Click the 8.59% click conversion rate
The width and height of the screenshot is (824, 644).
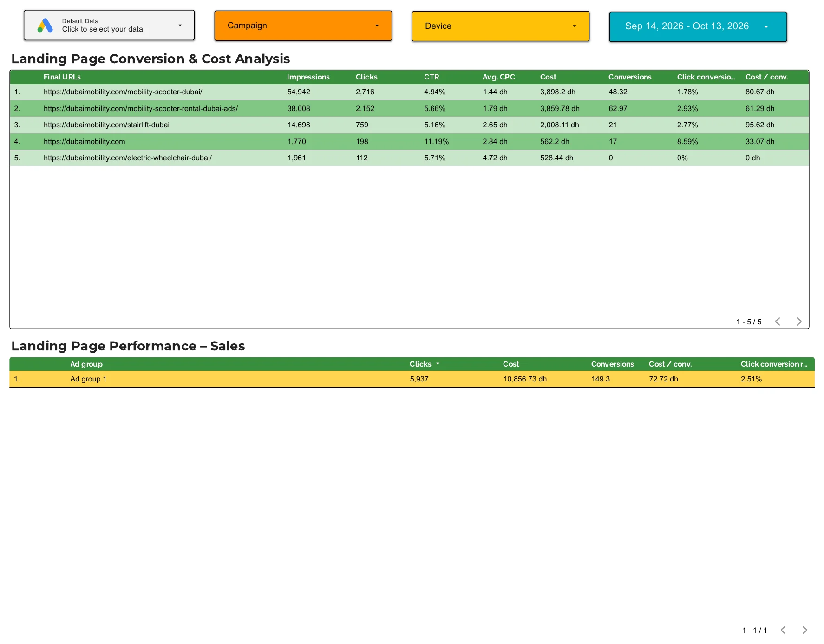point(687,142)
